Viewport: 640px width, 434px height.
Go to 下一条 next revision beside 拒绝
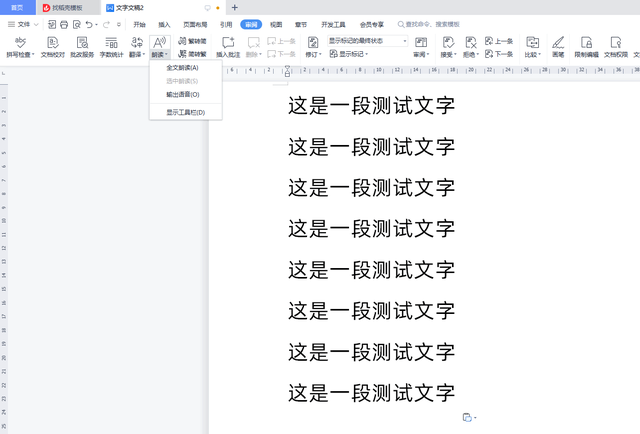(499, 54)
